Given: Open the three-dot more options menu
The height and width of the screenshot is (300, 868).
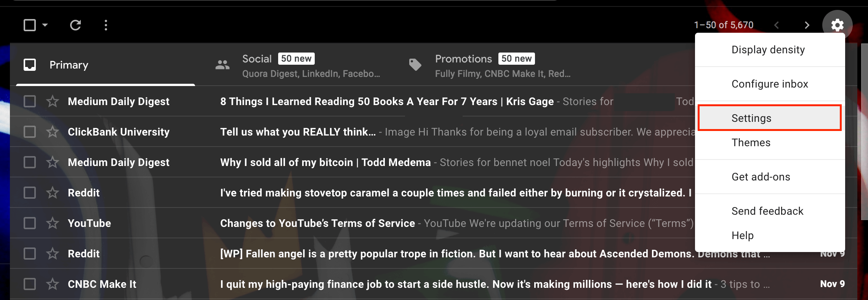Looking at the screenshot, I should click(106, 25).
